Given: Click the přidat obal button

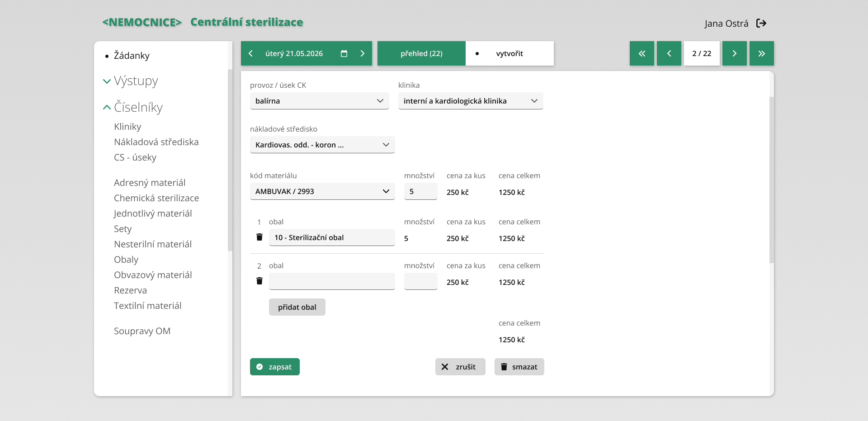Looking at the screenshot, I should click(297, 307).
